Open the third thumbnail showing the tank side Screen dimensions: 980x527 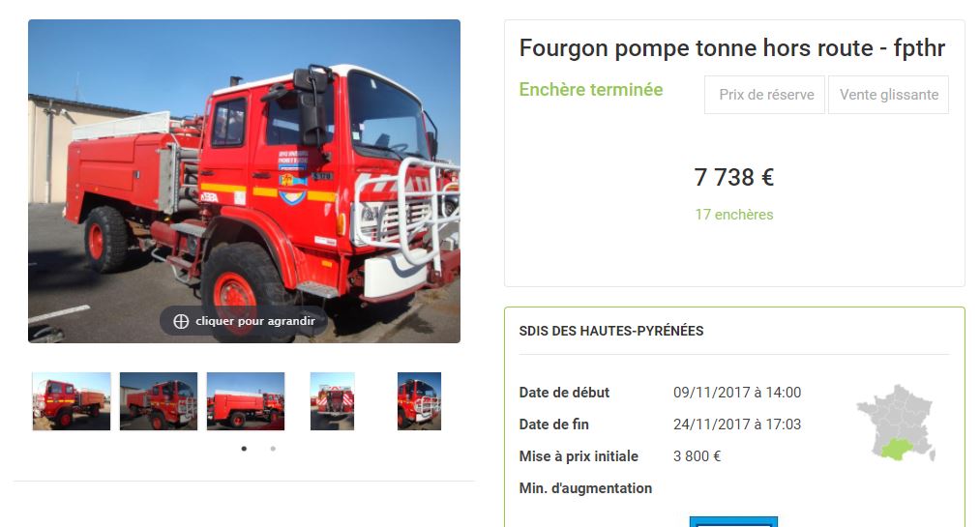tap(246, 401)
